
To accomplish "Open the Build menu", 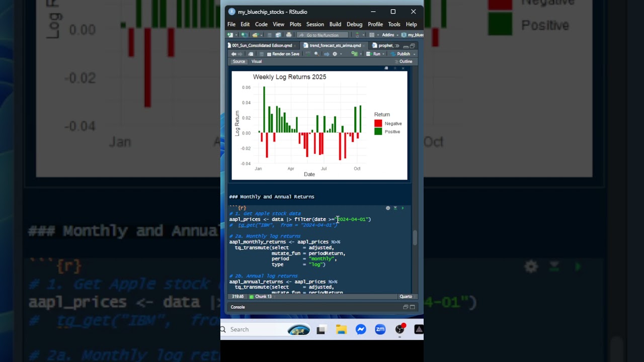I will tap(335, 24).
